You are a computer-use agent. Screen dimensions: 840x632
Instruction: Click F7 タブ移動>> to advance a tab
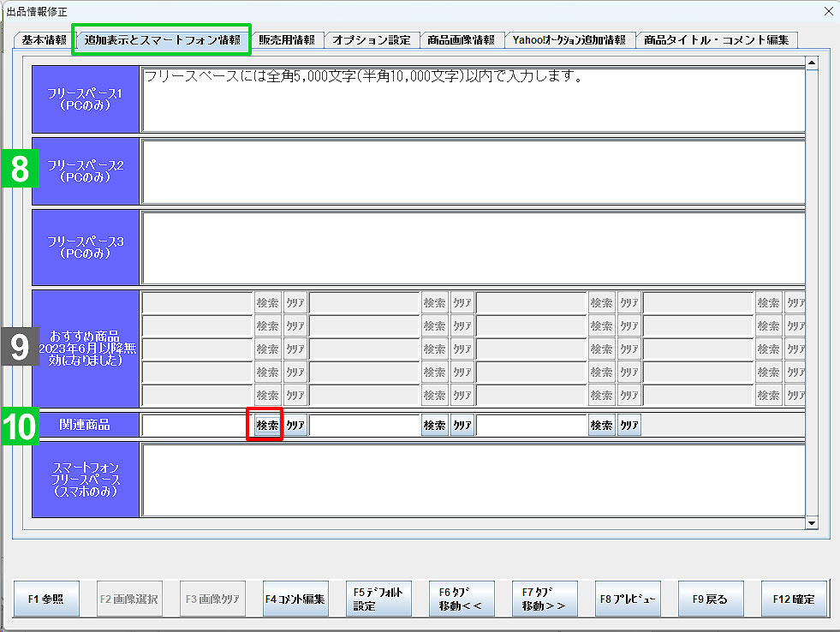pyautogui.click(x=544, y=598)
